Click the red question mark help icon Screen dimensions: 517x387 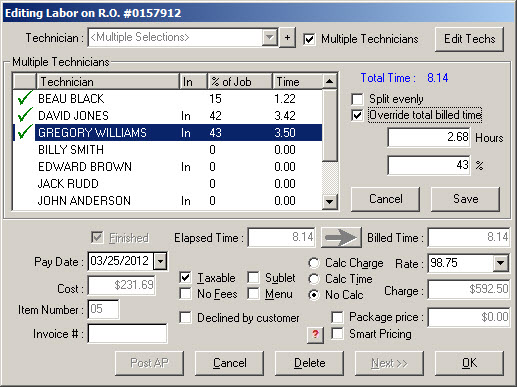[x=315, y=334]
